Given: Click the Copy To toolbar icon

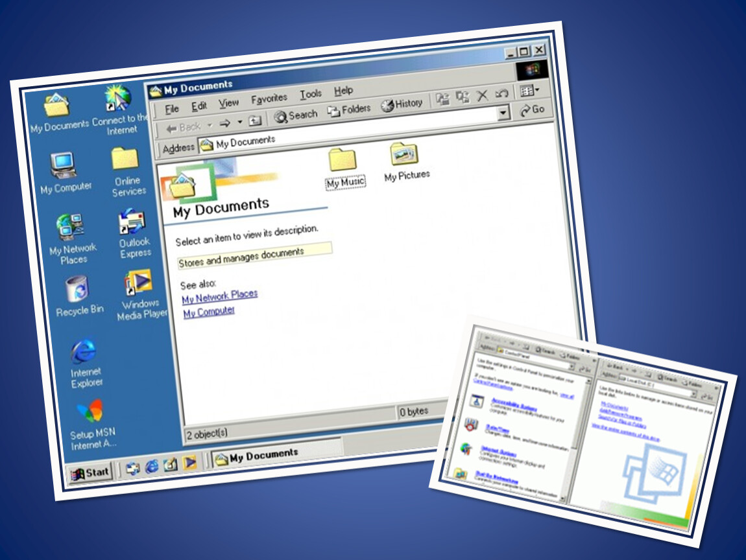Looking at the screenshot, I should [x=463, y=97].
